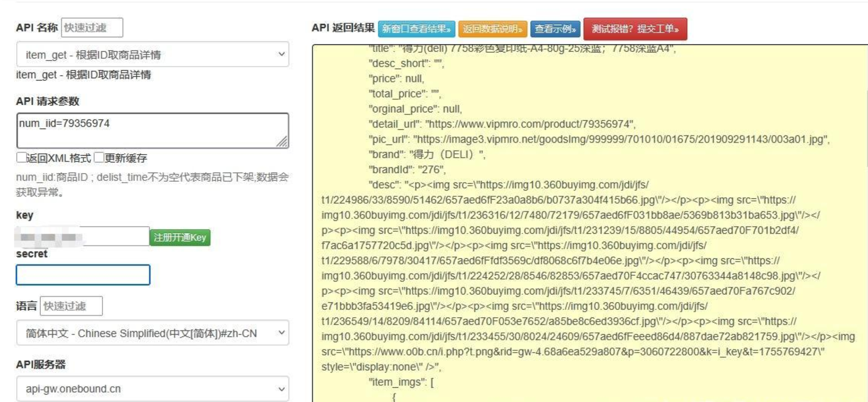The width and height of the screenshot is (868, 402).
Task: Focus the secret input field
Action: [x=83, y=275]
